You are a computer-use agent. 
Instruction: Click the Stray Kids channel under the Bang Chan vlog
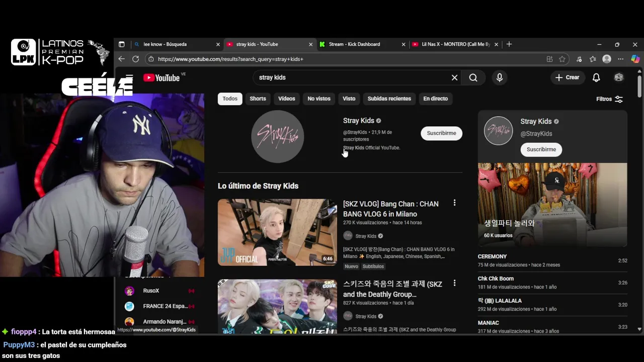click(366, 236)
